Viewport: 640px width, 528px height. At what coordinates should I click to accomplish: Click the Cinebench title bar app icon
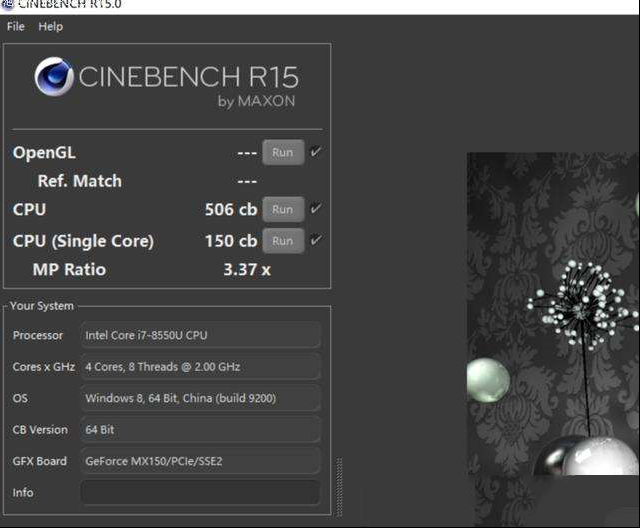pyautogui.click(x=8, y=4)
